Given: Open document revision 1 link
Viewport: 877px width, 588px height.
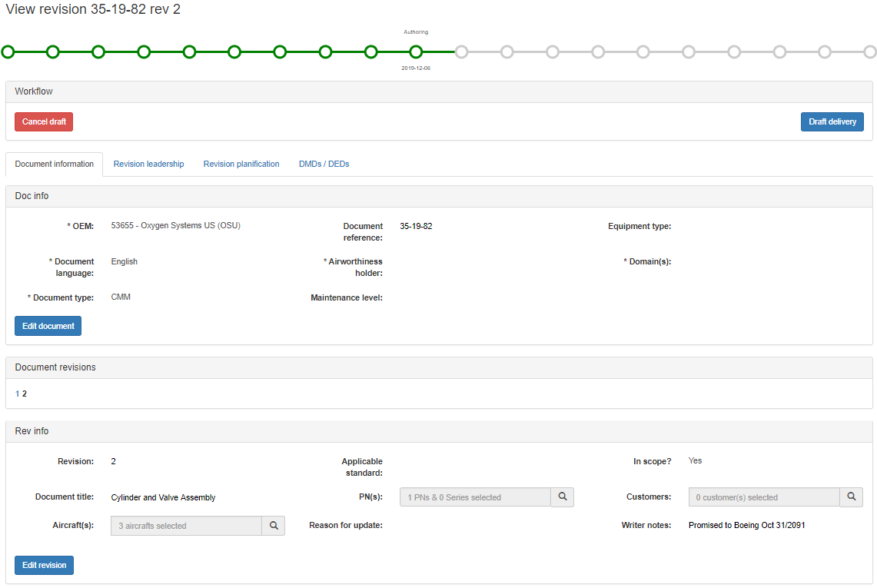Looking at the screenshot, I should (18, 394).
